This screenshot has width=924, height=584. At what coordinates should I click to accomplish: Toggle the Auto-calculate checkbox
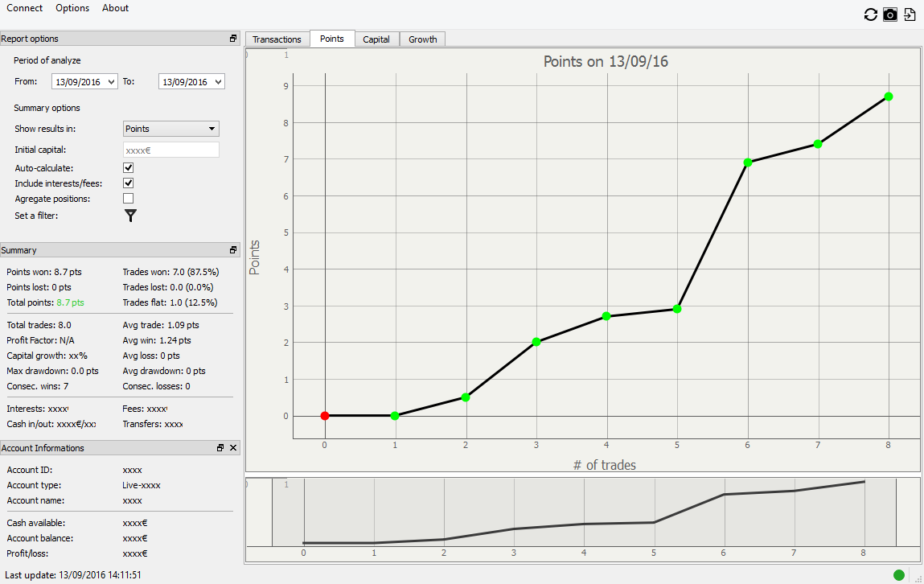pyautogui.click(x=128, y=168)
